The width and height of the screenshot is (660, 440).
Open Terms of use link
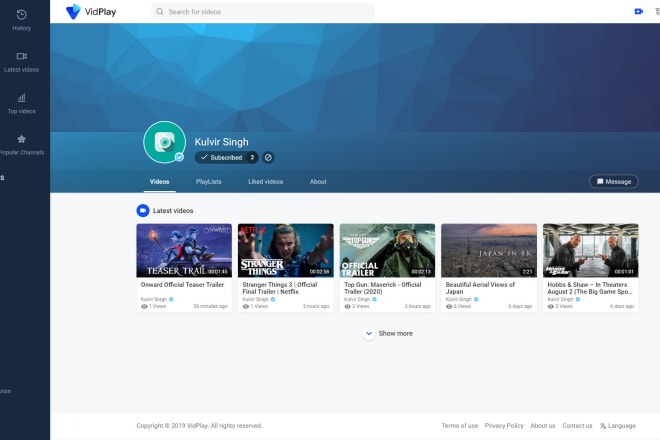(460, 426)
